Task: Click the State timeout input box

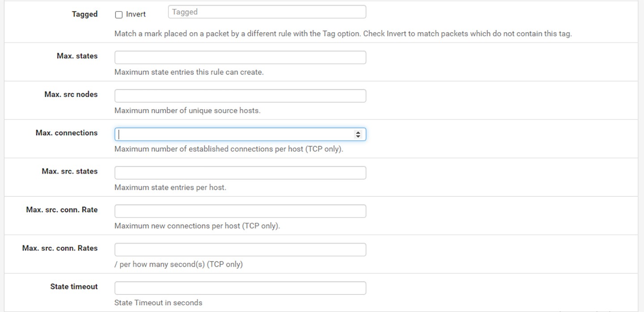Action: pos(240,288)
